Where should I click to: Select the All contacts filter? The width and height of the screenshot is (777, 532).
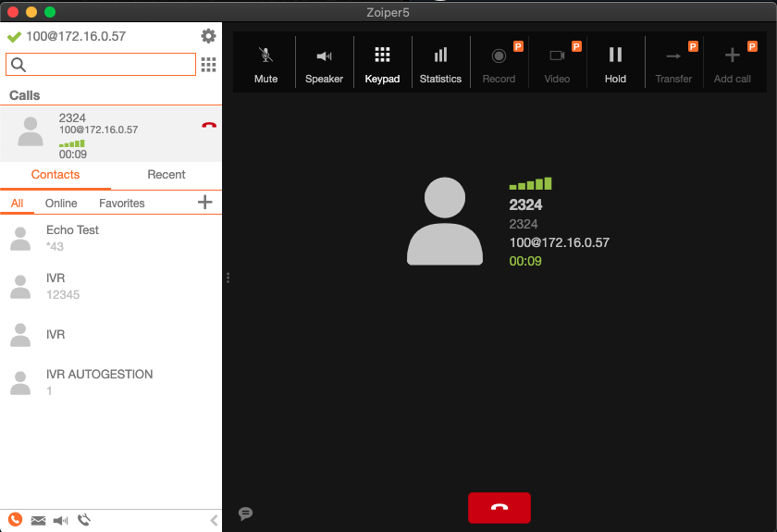(17, 204)
